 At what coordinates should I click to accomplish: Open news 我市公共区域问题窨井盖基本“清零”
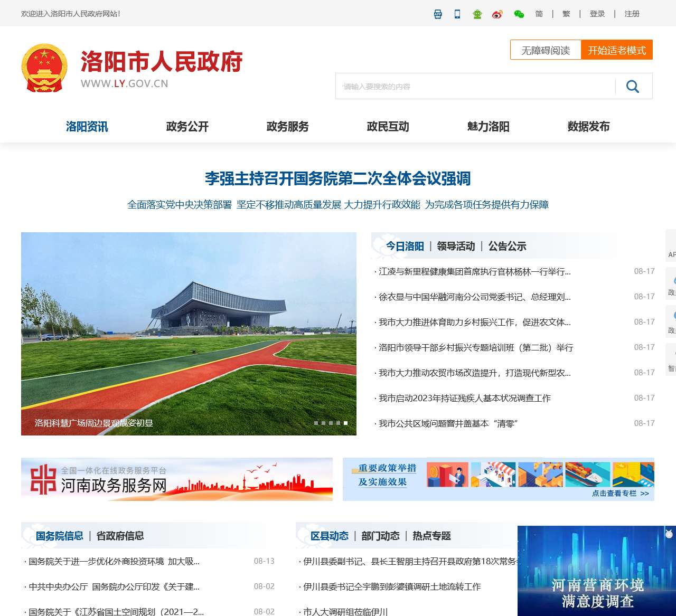[448, 424]
